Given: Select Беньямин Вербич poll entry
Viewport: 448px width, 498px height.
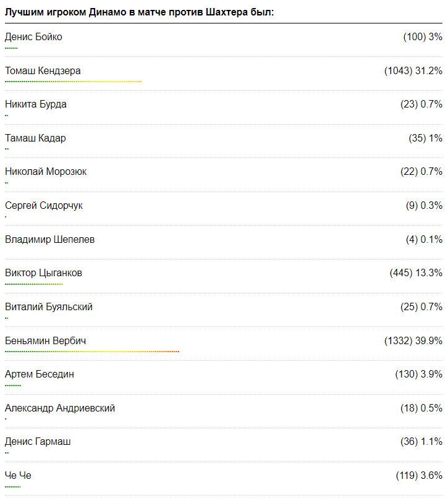Looking at the screenshot, I should [45, 341].
